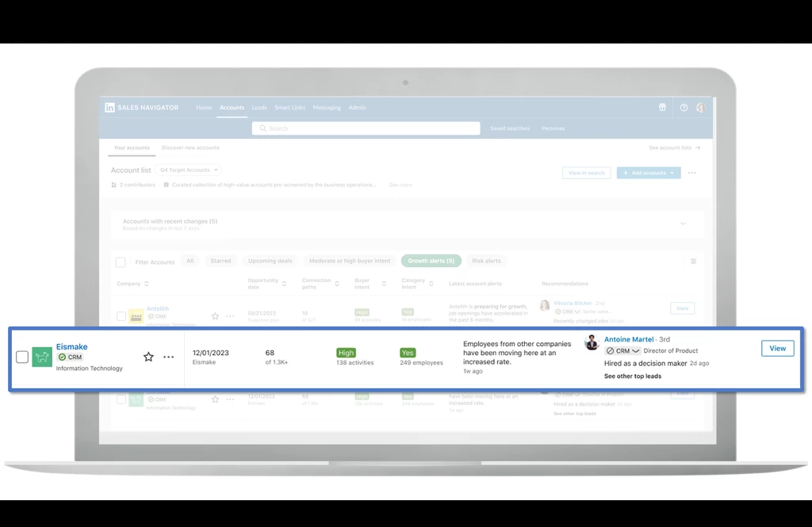Screen dimensions: 812x527
Task: Click the 12/01/2023 opportunity date for Eismake
Action: (x=211, y=353)
